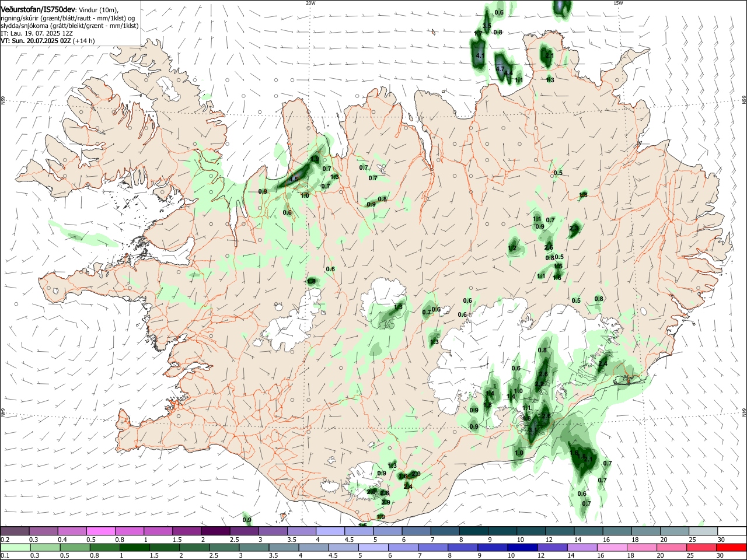Image resolution: width=747 pixels, height=560 pixels.
Task: Click the '20W' longitude label
Action: [x=310, y=3]
